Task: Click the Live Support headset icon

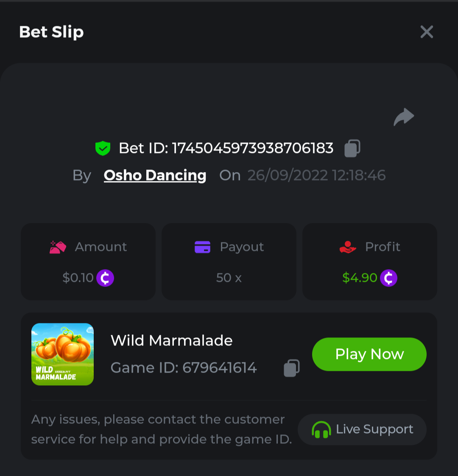Action: pos(321,430)
